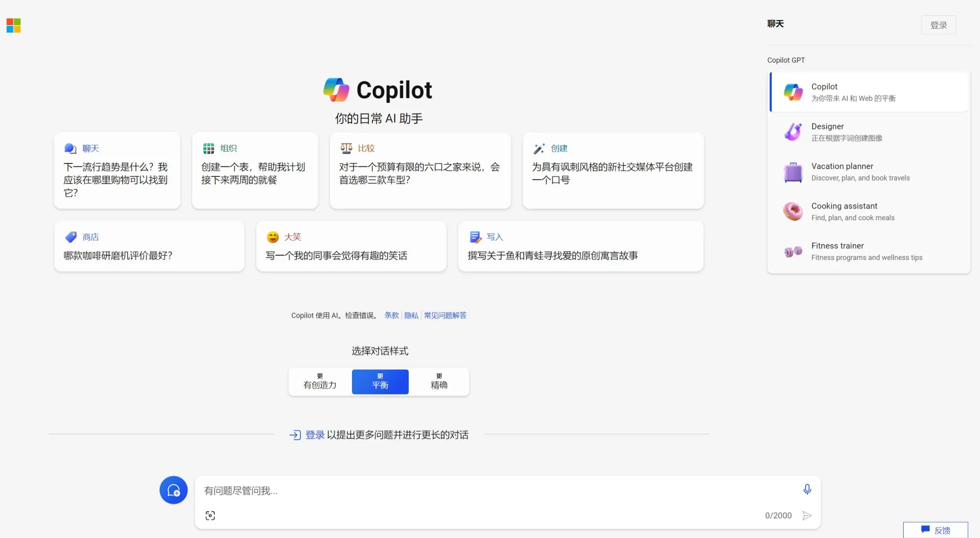Click 登录 link to ask more questions
The width and height of the screenshot is (980, 538).
[x=315, y=435]
